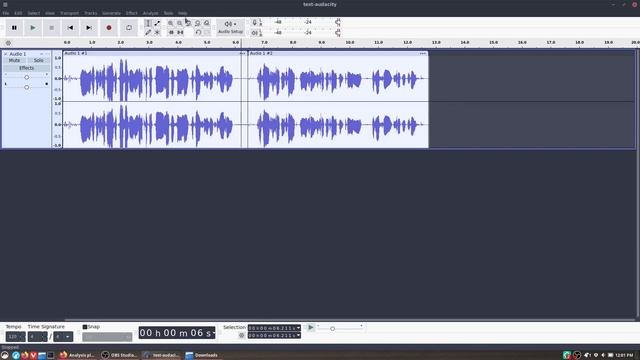The width and height of the screenshot is (640, 360).
Task: Open the File menu
Action: pos(6,13)
